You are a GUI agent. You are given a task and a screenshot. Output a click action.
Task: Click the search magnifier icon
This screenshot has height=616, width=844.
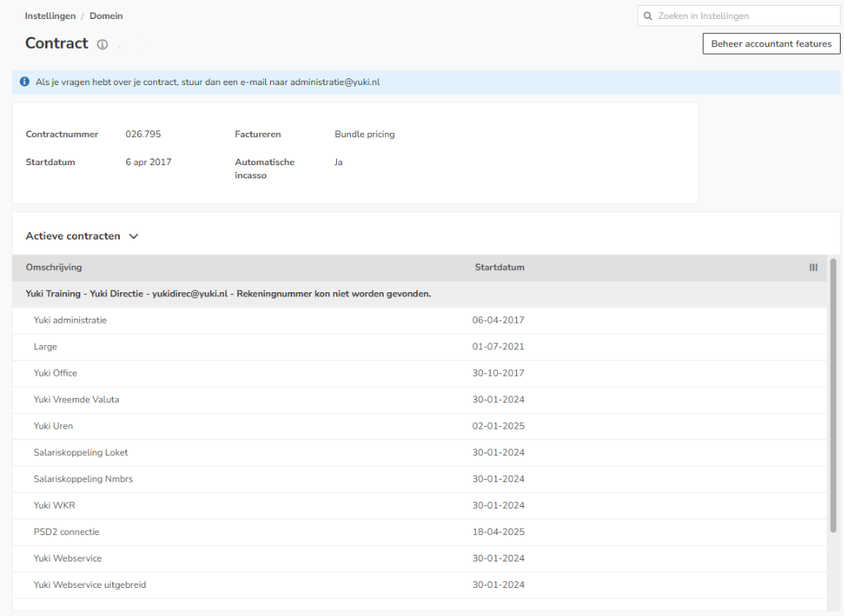[x=648, y=17]
